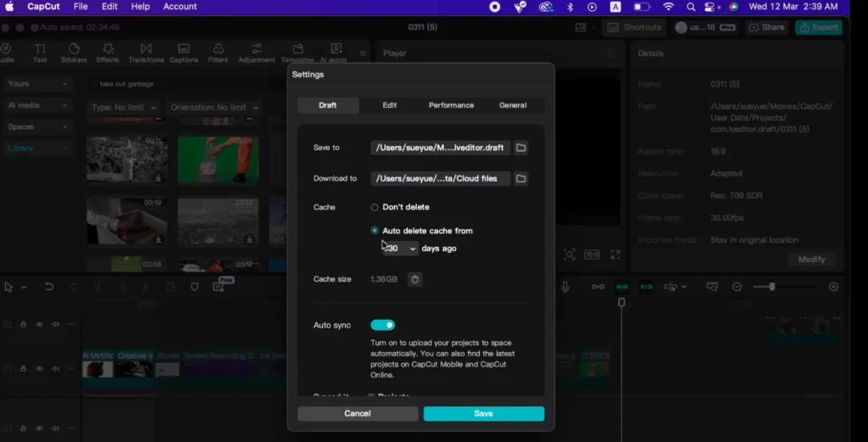Open the Text panel in top toolbar
This screenshot has width=868, height=442.
point(40,53)
